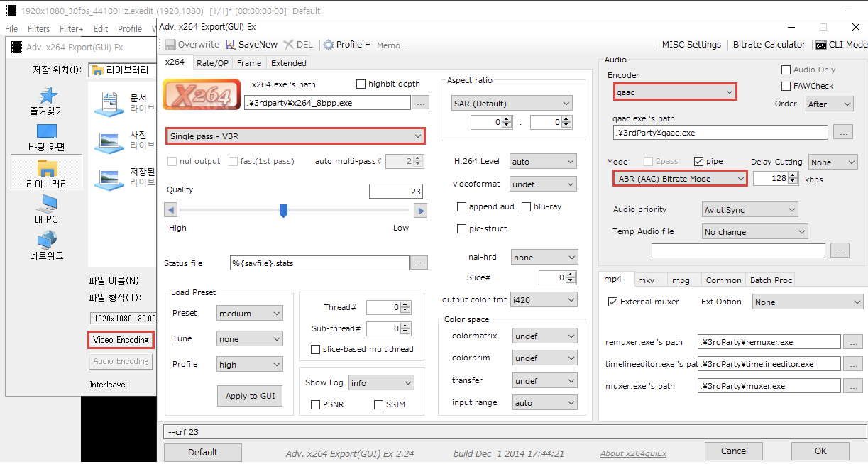Toggle append aud option
Image resolution: width=868 pixels, height=464 pixels.
(x=462, y=207)
